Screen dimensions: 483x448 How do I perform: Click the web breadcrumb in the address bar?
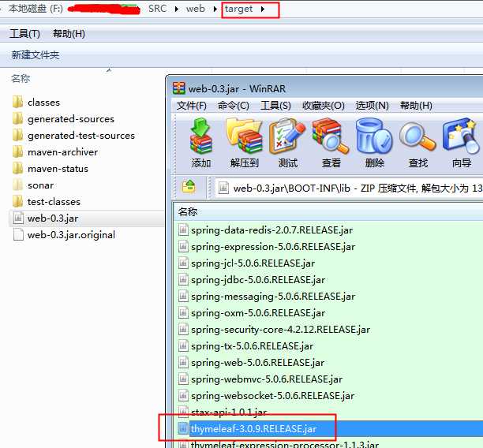click(196, 9)
